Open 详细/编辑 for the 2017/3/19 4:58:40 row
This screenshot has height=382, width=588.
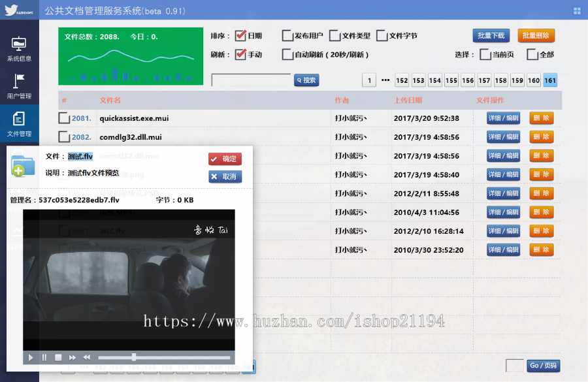point(503,174)
